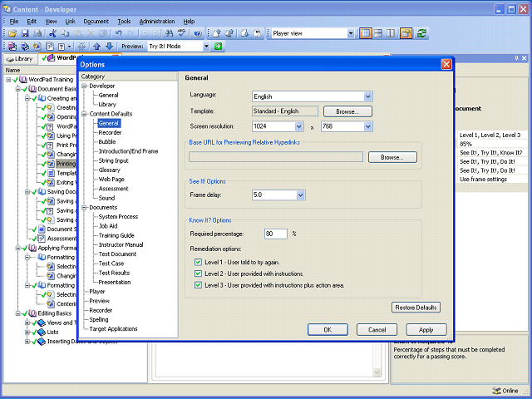Open the 768 screen height dropdown
Screen dimensions: 532x399
[x=367, y=126]
